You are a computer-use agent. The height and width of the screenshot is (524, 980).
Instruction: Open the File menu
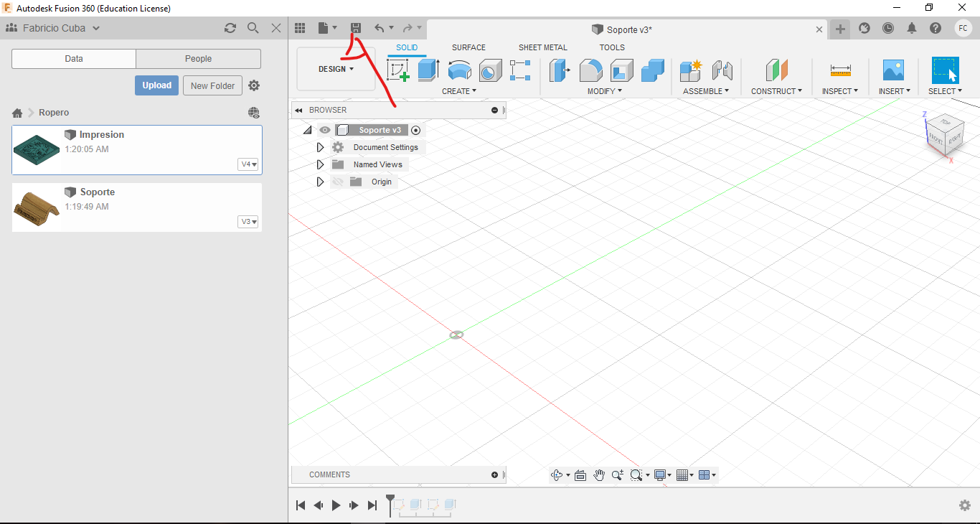[x=327, y=28]
